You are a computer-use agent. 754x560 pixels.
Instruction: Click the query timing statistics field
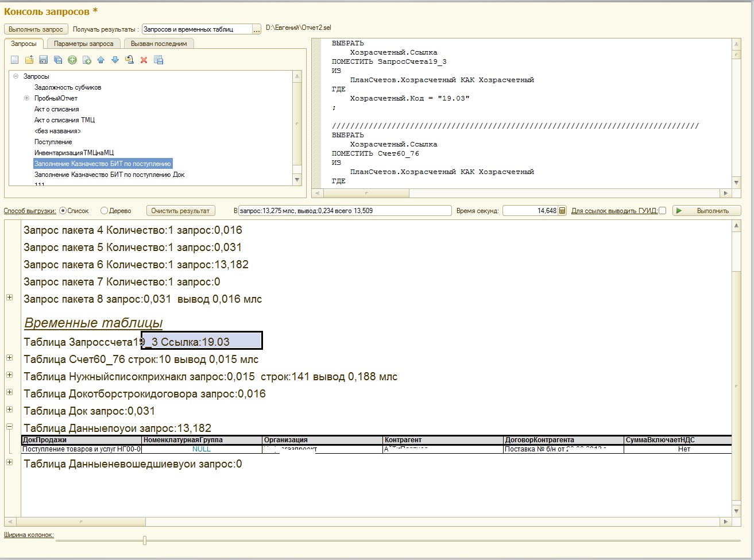click(345, 211)
